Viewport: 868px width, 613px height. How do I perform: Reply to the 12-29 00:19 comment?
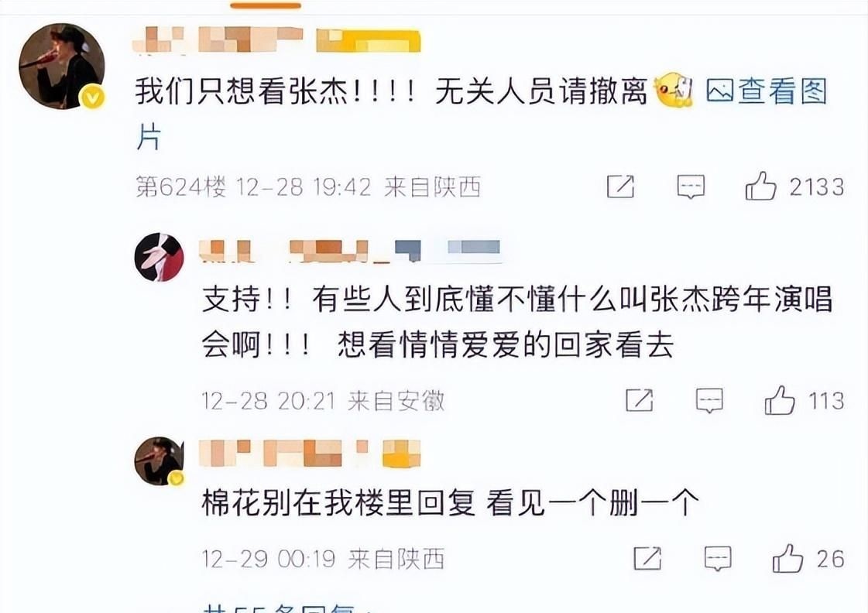coord(718,559)
